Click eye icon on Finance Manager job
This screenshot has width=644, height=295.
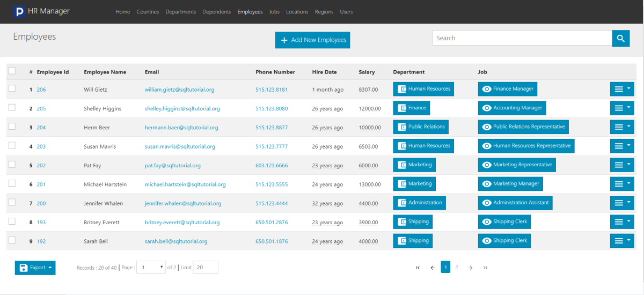pos(487,89)
